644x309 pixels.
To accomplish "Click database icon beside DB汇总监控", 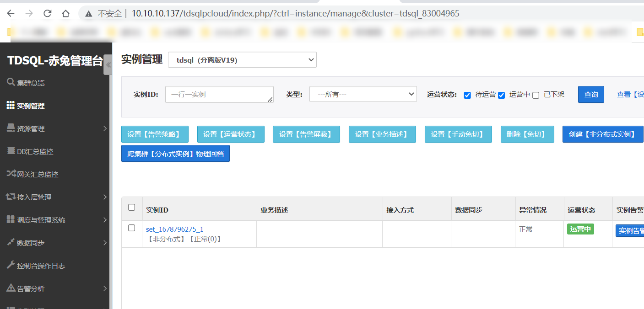I will click(11, 151).
